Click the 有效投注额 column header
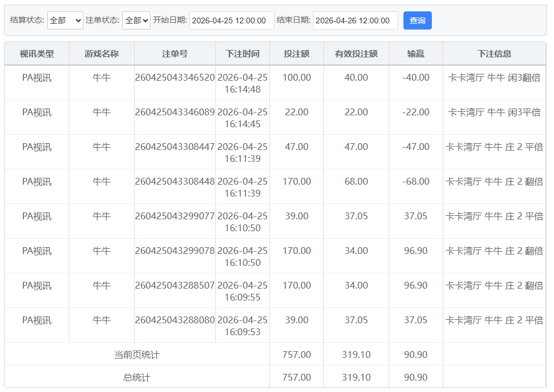The height and width of the screenshot is (392, 554). coord(356,54)
